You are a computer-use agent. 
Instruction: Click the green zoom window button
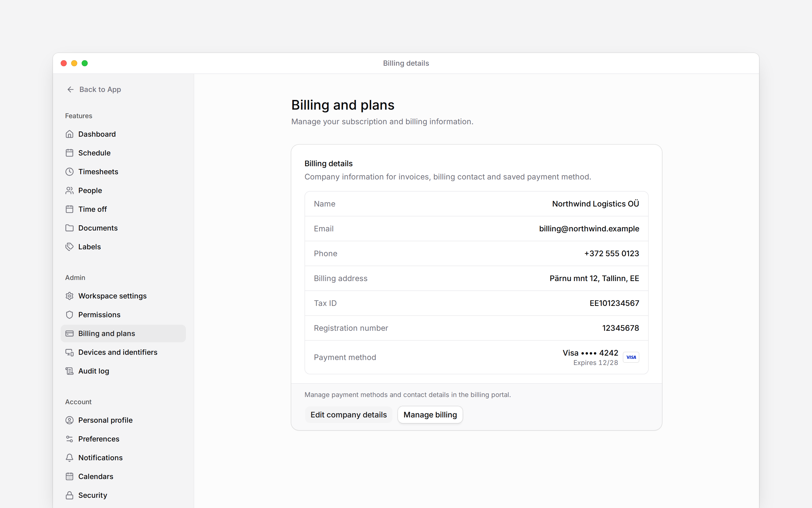point(85,63)
